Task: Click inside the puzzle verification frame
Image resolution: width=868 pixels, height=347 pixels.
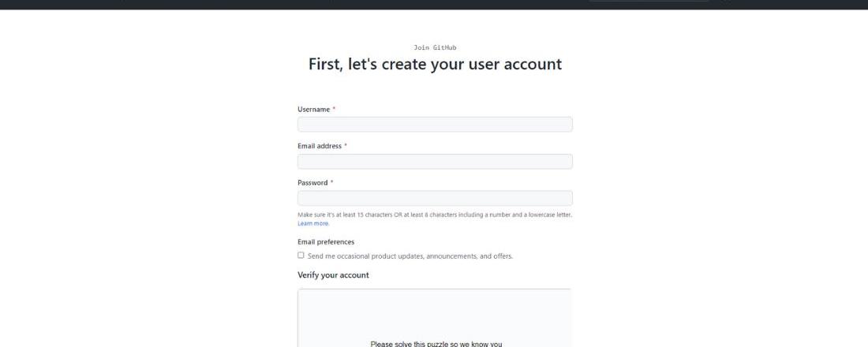Action: point(435,315)
